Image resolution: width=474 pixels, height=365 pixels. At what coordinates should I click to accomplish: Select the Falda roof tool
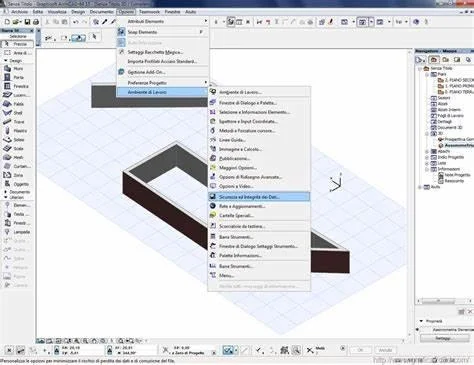(17, 104)
